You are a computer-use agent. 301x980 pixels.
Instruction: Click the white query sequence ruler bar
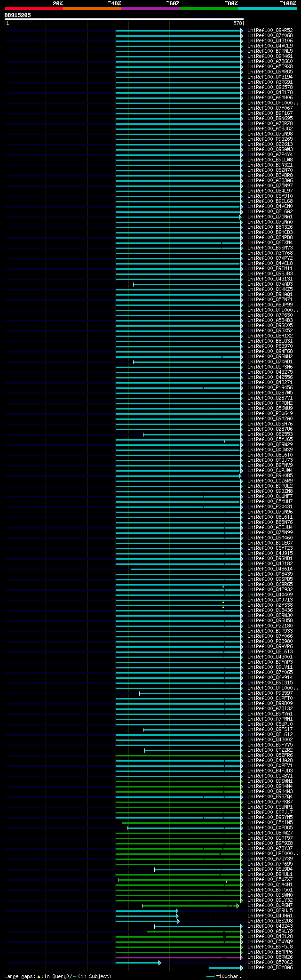point(124,19)
